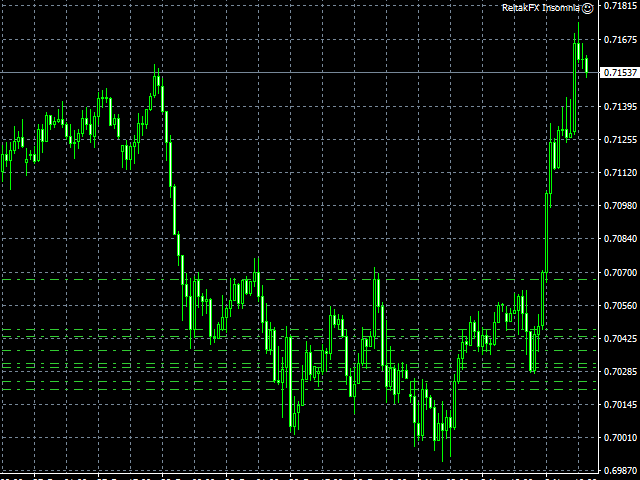This screenshot has width=640, height=480.
Task: Click the 0.71255 price scale label
Action: coord(620,140)
